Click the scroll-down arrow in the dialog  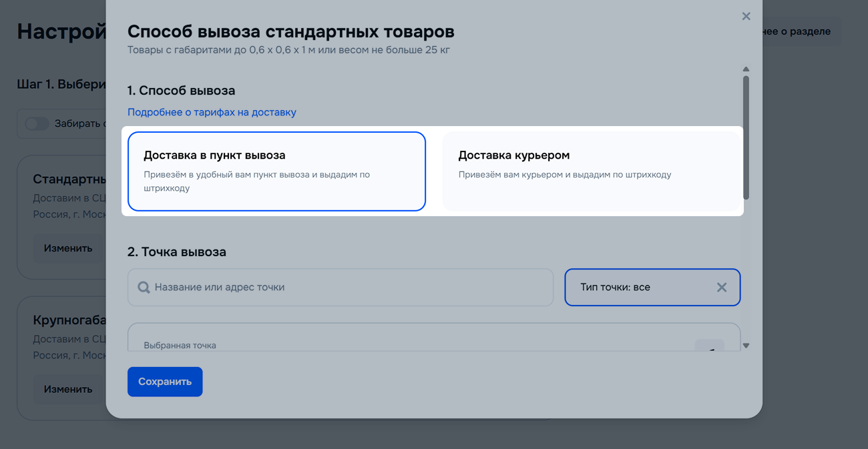[746, 346]
